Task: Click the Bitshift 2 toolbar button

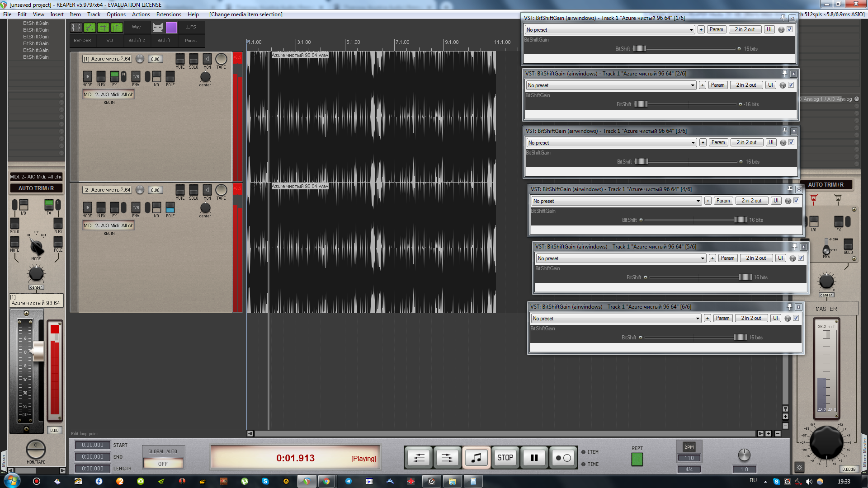Action: pos(137,41)
